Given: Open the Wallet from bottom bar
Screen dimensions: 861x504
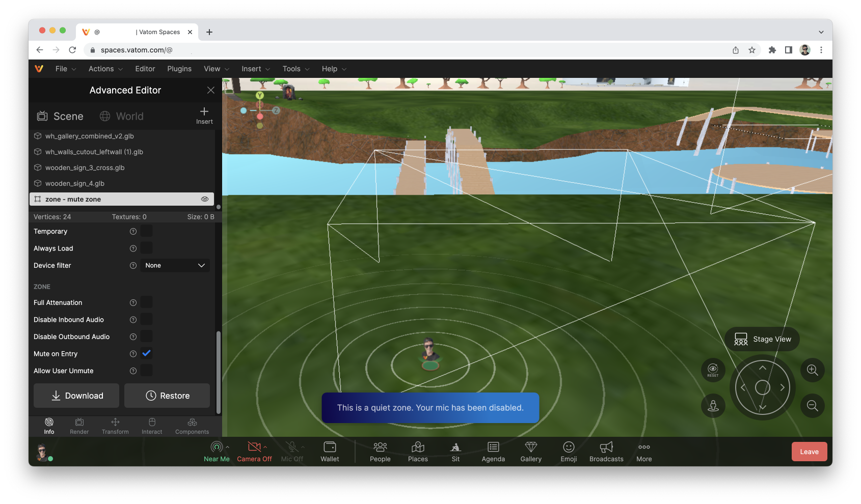Looking at the screenshot, I should (x=330, y=452).
